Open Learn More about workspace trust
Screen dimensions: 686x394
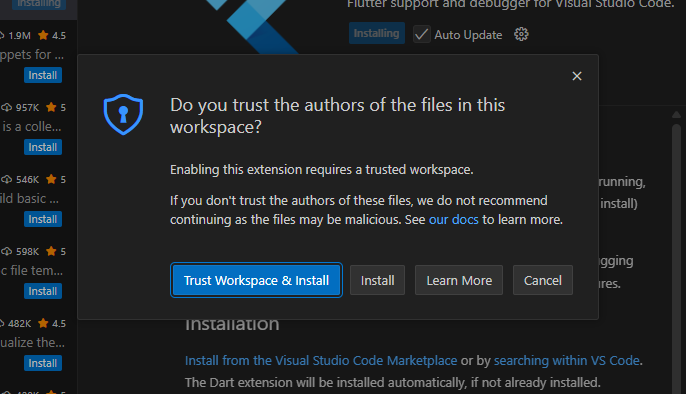459,280
